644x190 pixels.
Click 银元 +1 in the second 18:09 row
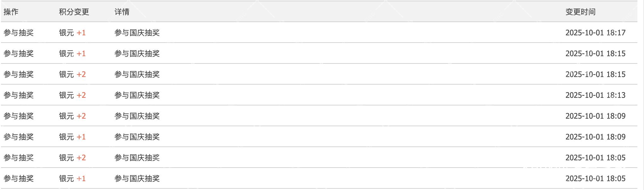(72, 137)
